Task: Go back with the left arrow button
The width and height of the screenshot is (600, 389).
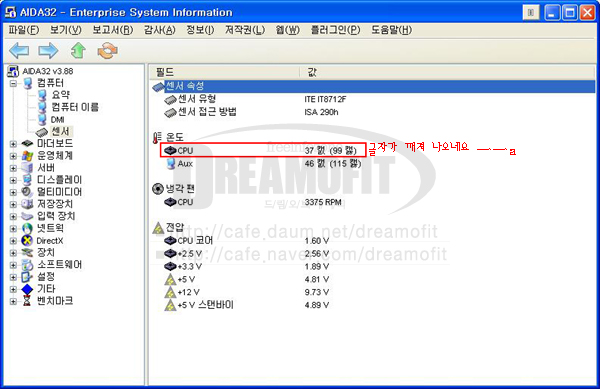Action: coord(19,50)
